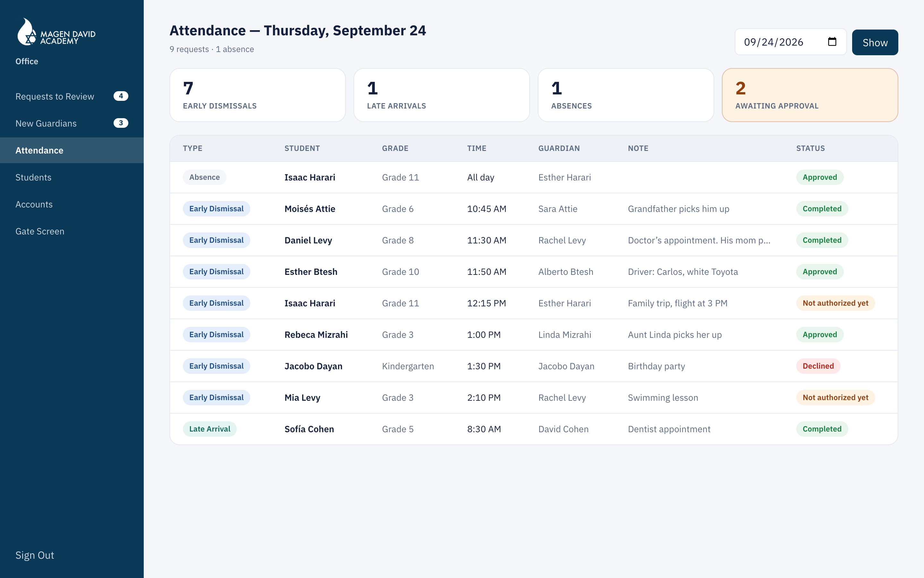Image resolution: width=924 pixels, height=578 pixels.
Task: Click Esther Btesh student name
Action: pos(311,272)
